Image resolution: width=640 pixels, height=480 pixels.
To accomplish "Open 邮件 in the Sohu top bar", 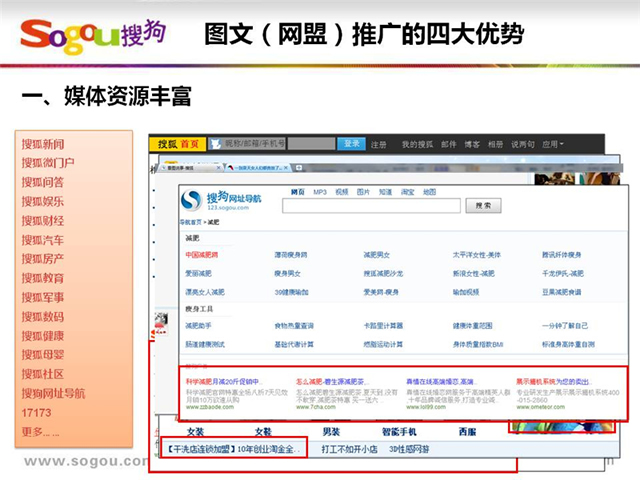I will pos(449,145).
